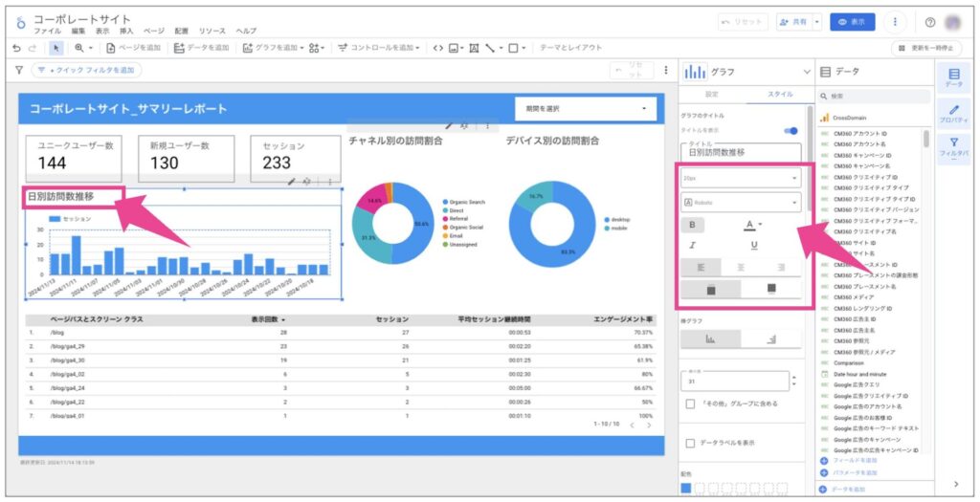Open the zoom magnifier tool
Screen dimensions: 980x502
79,48
